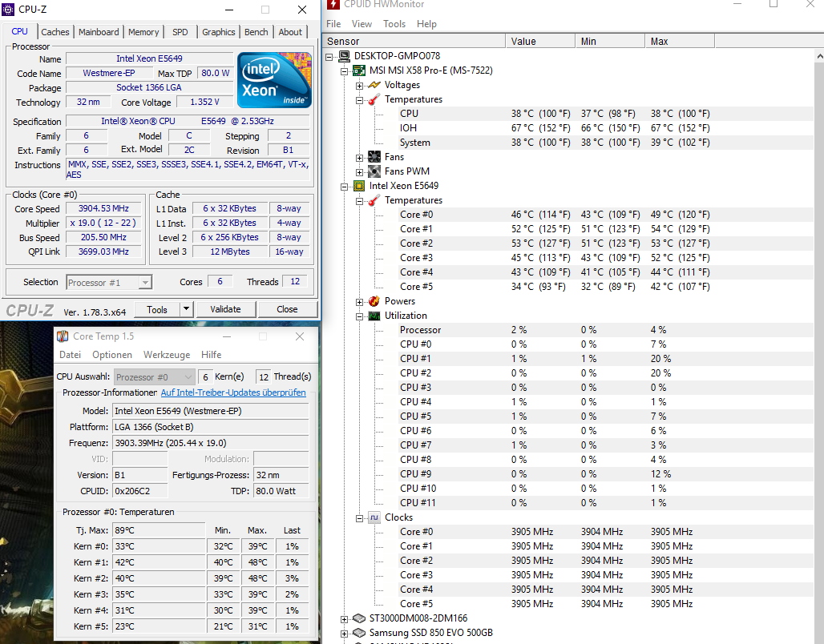
Task: Click the Fans icon in sensor tree
Action: point(374,157)
